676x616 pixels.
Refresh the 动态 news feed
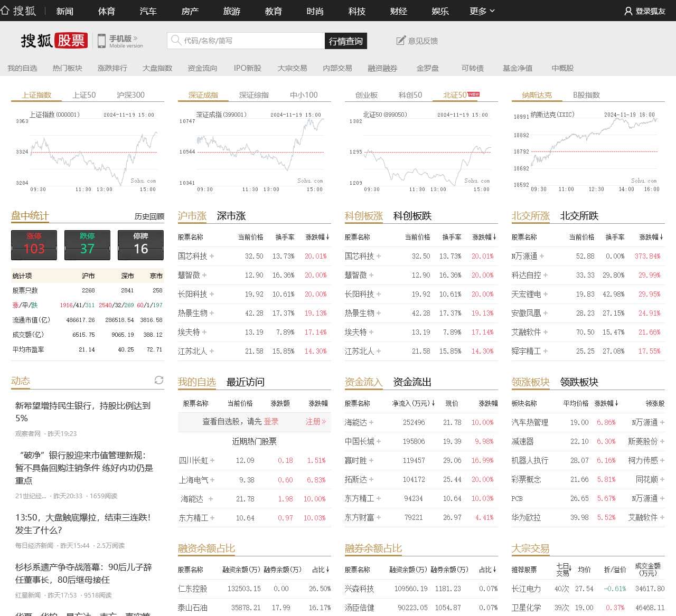158,380
